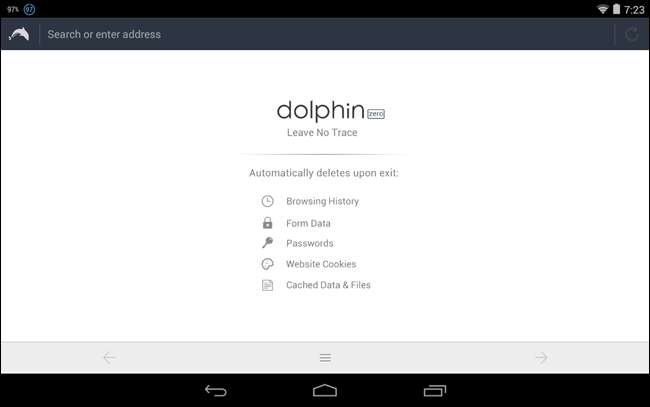This screenshot has height=407, width=650.
Task: Click the Passwords key icon
Action: click(267, 242)
